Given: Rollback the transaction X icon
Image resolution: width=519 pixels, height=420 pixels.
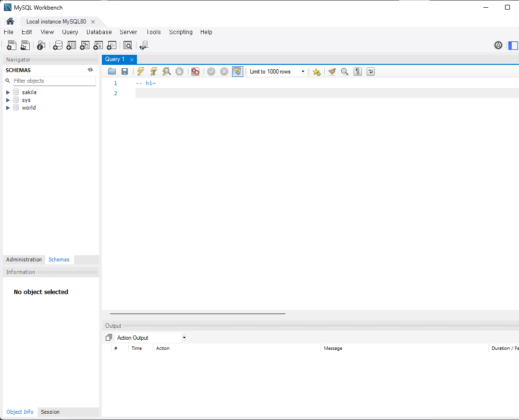Looking at the screenshot, I should click(224, 72).
